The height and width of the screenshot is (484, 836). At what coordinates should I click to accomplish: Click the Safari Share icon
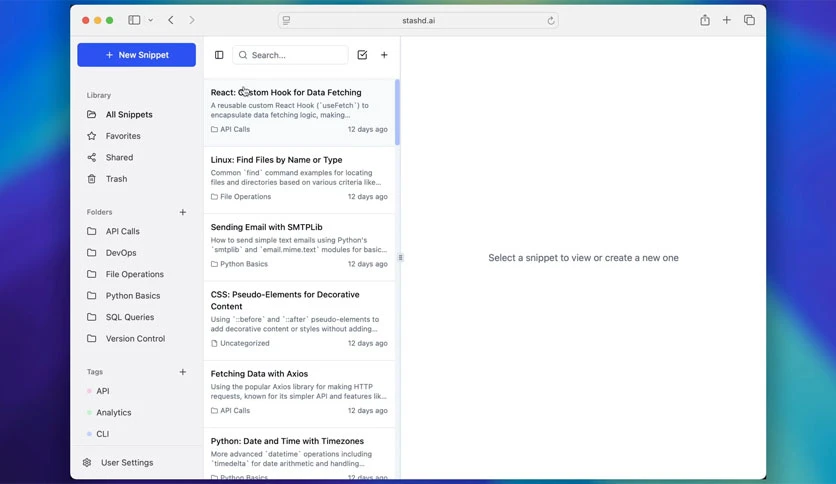click(705, 20)
